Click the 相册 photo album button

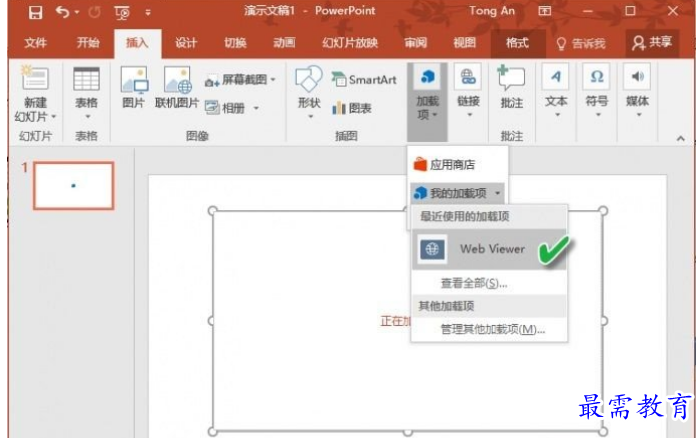[x=225, y=108]
